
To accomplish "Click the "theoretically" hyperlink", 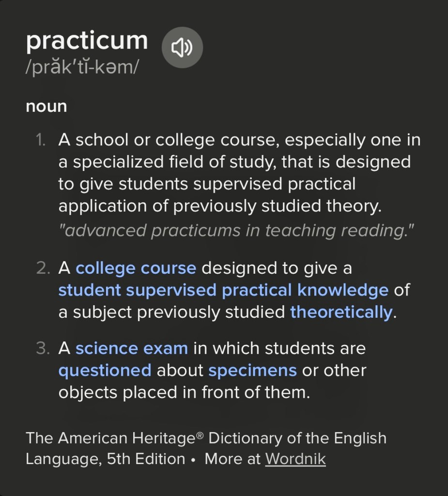I will (341, 312).
